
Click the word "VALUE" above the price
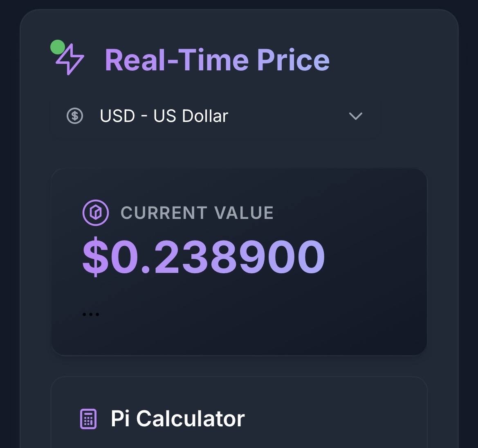click(244, 213)
